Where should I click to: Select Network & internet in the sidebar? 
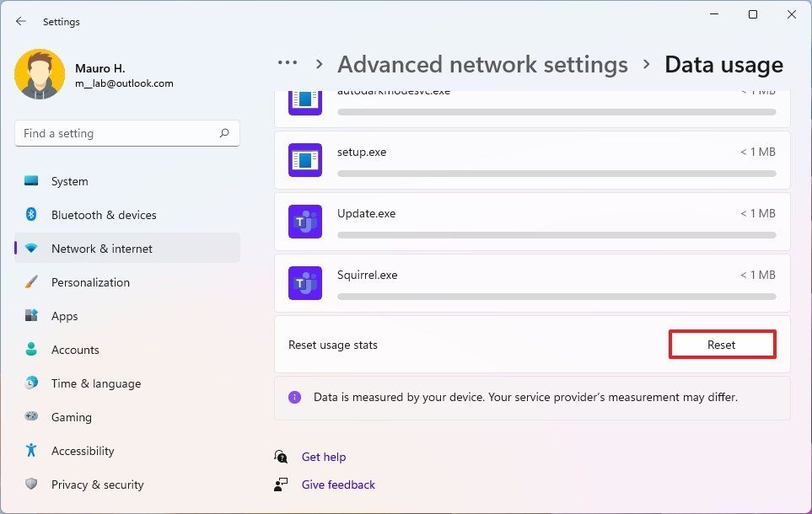tap(101, 249)
